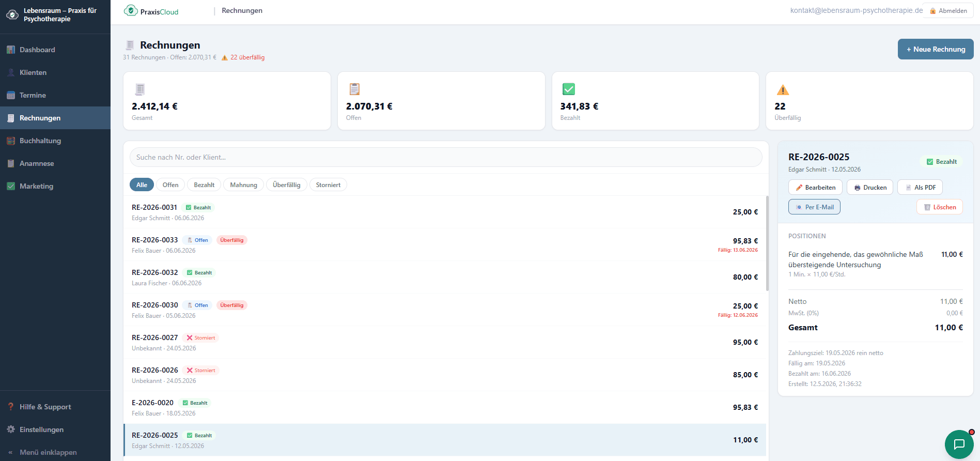Filter invoices by Offen
980x461 pixels.
pos(170,185)
